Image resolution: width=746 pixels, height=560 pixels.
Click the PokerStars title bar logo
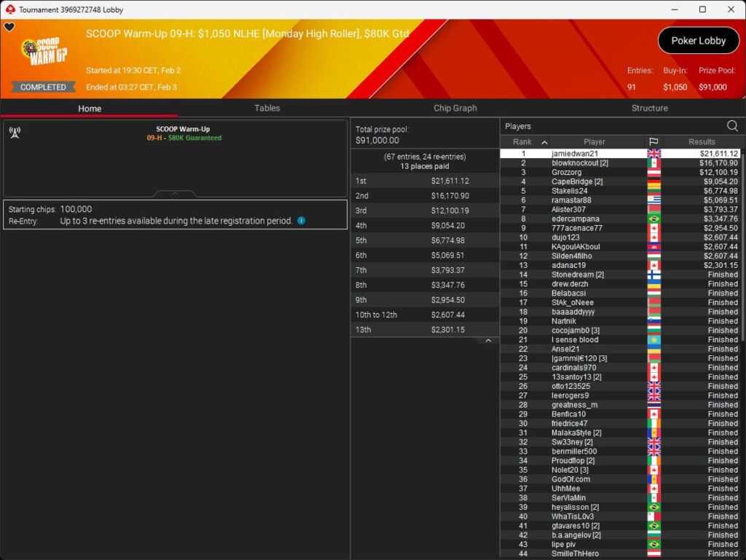[x=9, y=9]
